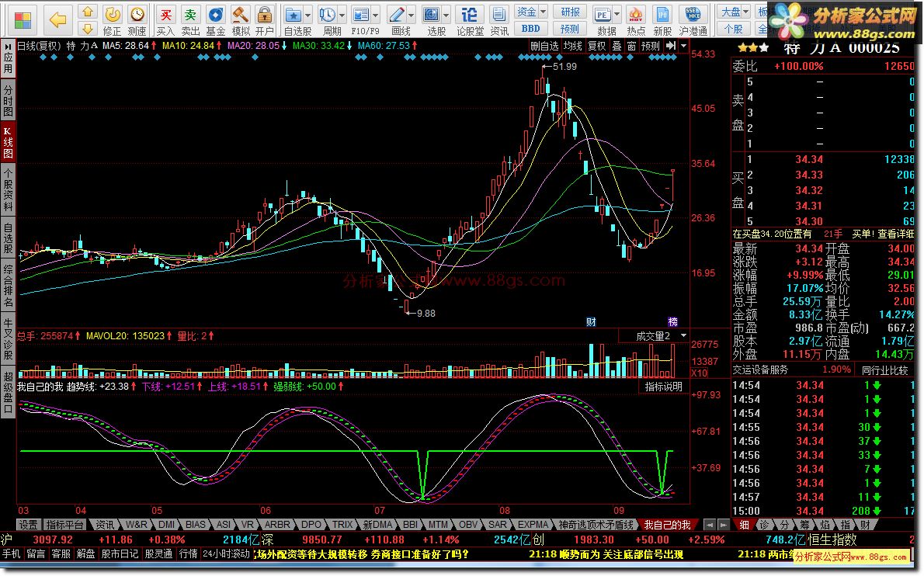Click the 榜 marker on the chart

[672, 321]
